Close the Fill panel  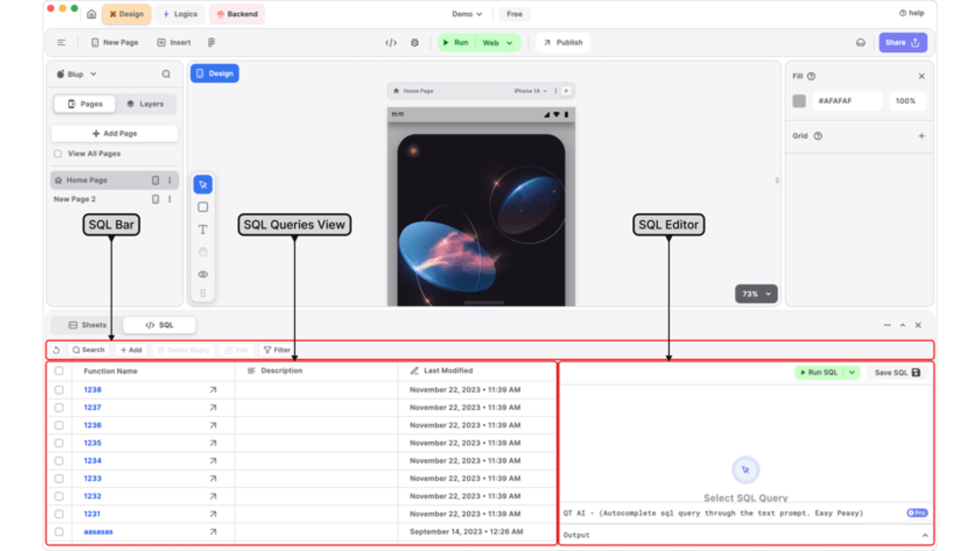(x=922, y=77)
